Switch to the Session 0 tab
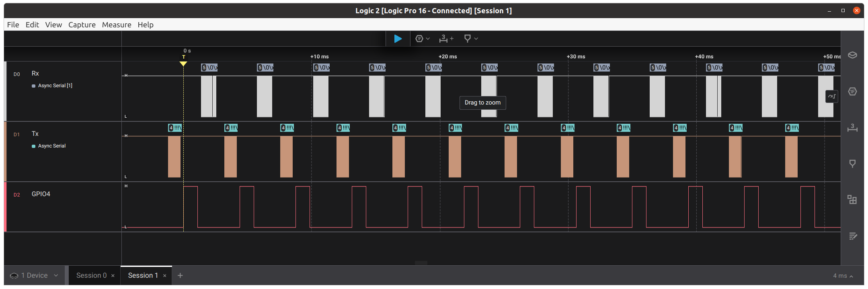Viewport: 868px width, 289px height. tap(91, 275)
